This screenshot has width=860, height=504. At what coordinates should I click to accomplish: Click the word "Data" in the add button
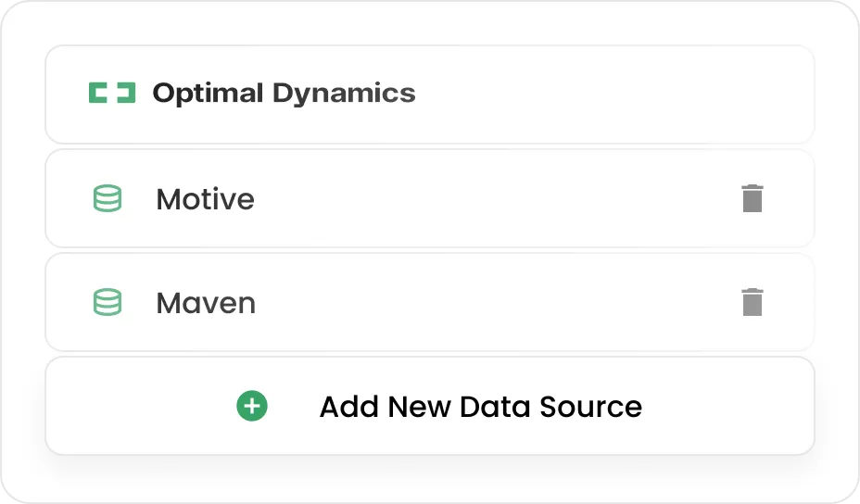(x=496, y=407)
